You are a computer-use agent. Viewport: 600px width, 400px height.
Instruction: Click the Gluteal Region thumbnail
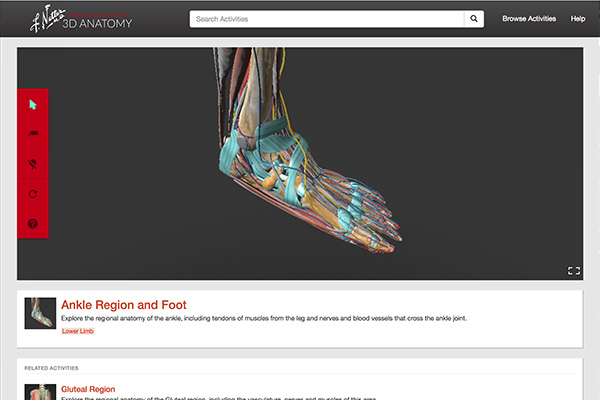(x=40, y=392)
